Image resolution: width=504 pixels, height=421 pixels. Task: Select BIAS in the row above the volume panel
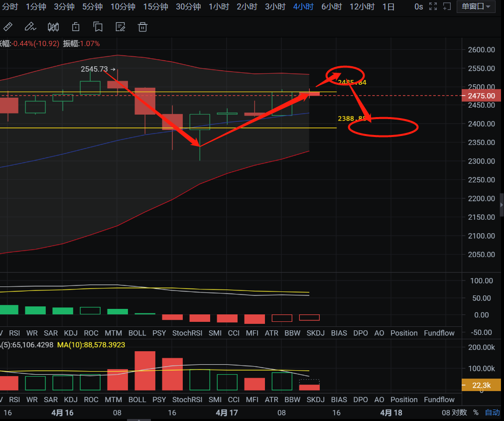click(x=339, y=333)
